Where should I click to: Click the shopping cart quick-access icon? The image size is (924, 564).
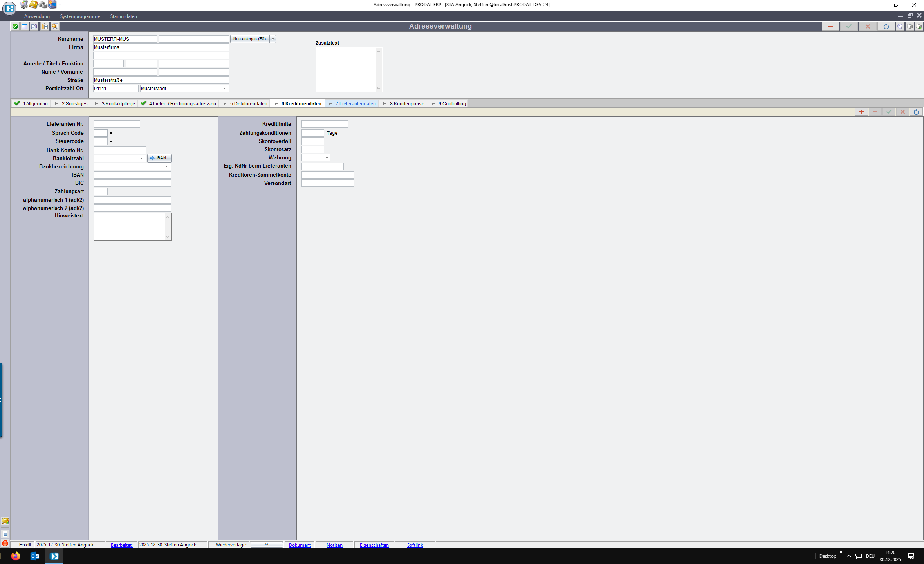[24, 5]
